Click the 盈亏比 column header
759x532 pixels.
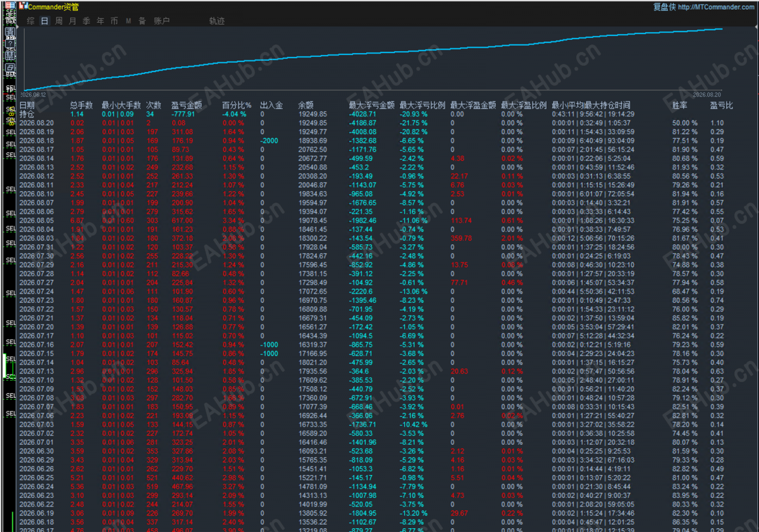coord(722,105)
